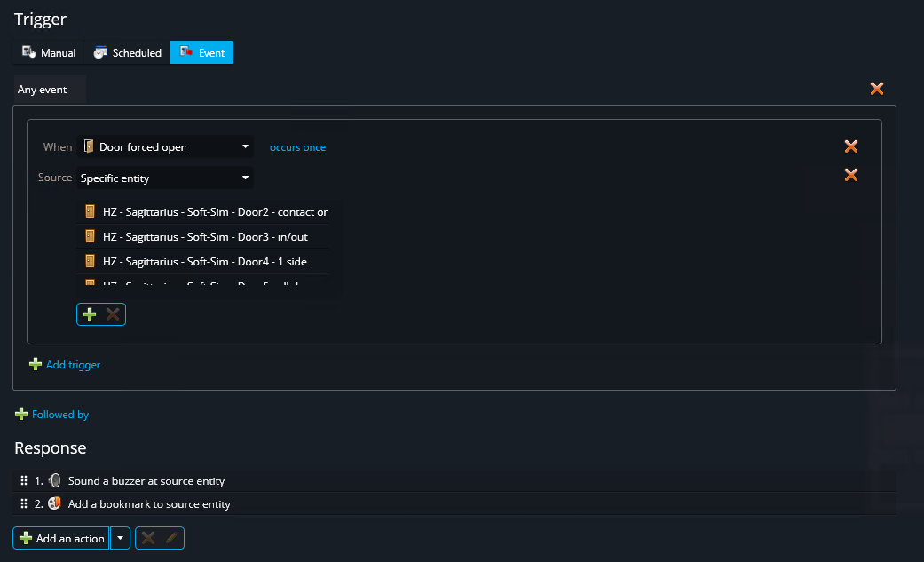The image size is (924, 562).
Task: Open the Add an action dropdown arrow
Action: pyautogui.click(x=119, y=538)
